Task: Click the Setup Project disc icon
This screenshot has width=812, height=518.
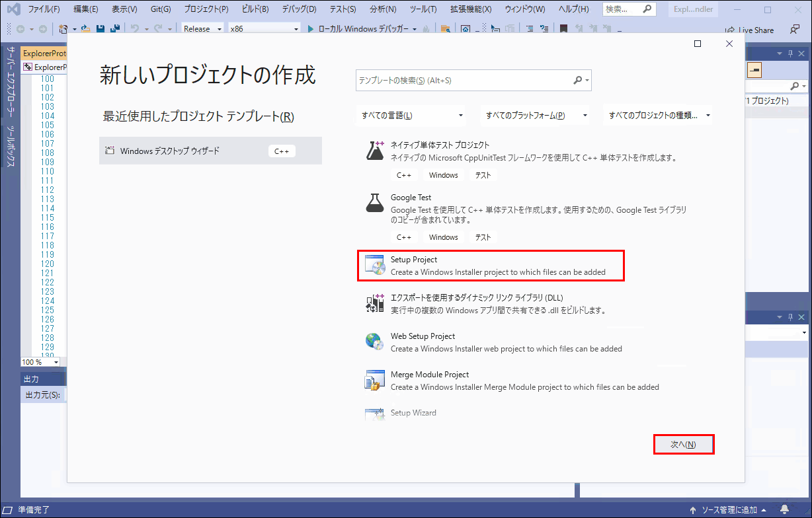Action: (375, 264)
